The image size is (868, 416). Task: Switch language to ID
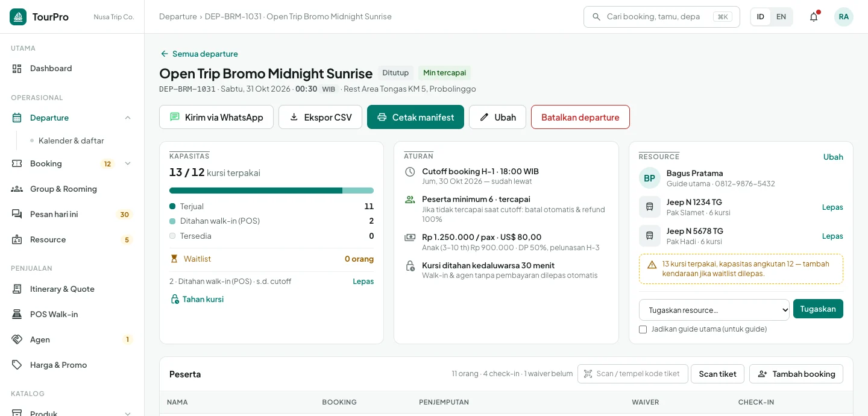(761, 17)
